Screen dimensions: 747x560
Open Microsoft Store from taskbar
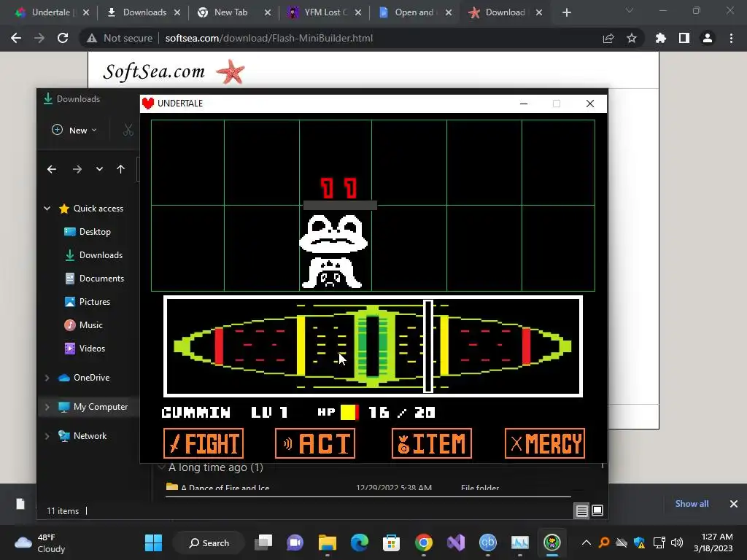[391, 542]
